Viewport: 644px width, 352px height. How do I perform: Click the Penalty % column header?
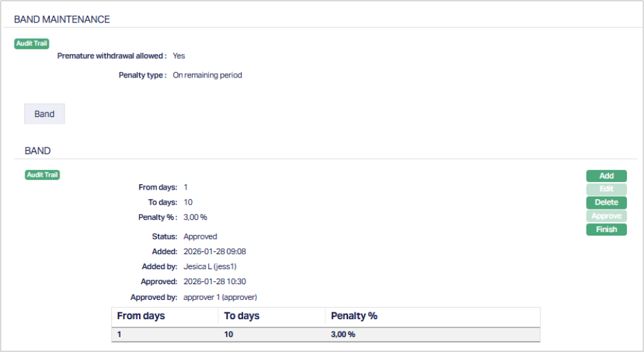(354, 316)
